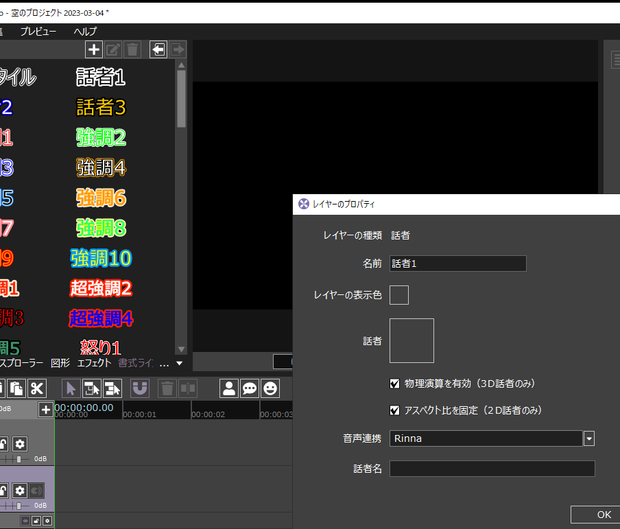Open settings gear of the first track
This screenshot has height=529, width=620.
click(x=20, y=444)
